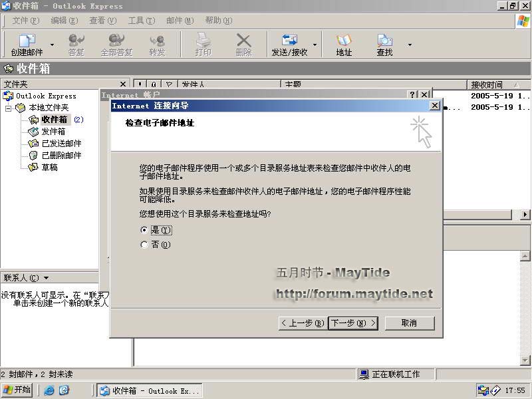532x399 pixels.
Task: Click the 17:55 clock in system tray
Action: pyautogui.click(x=515, y=390)
